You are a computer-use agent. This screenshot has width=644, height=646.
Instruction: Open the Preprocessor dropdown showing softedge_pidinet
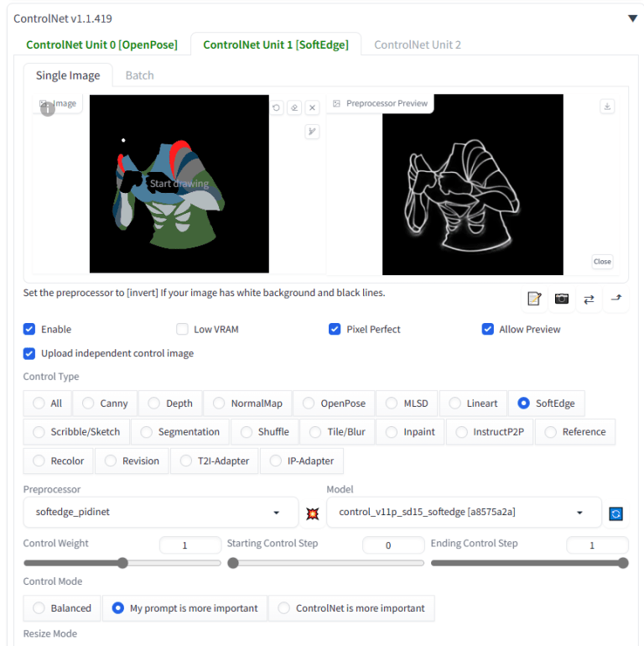[158, 512]
